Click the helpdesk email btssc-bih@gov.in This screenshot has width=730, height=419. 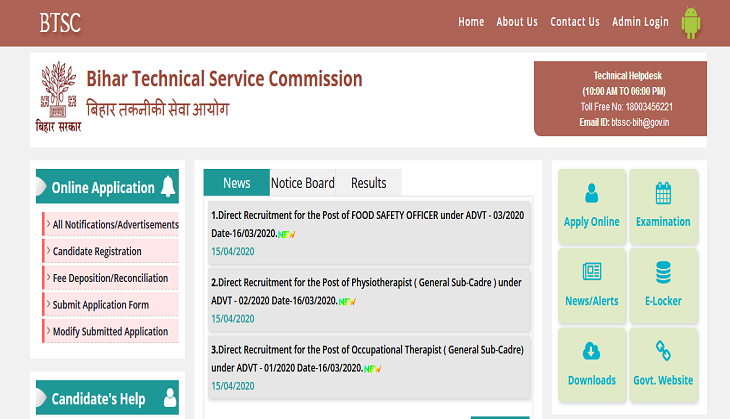pyautogui.click(x=640, y=122)
